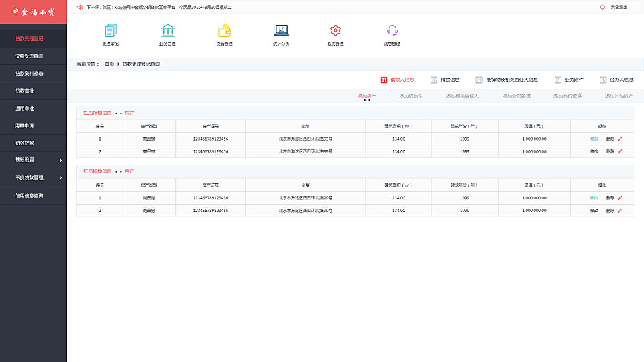Click the 05 step number icon

[603, 80]
